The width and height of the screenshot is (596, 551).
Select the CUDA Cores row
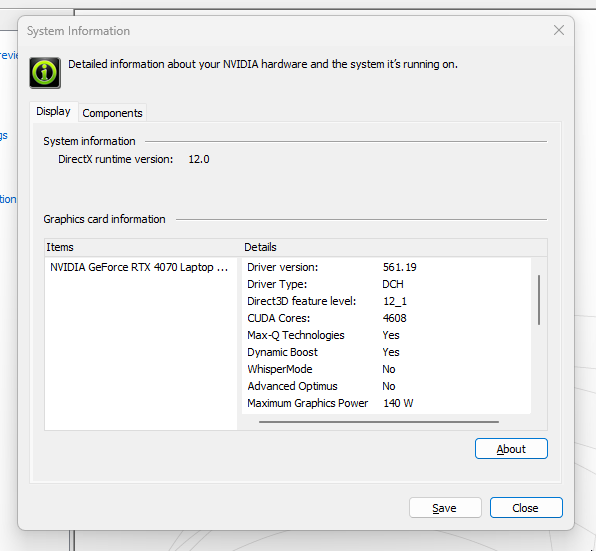pos(386,318)
